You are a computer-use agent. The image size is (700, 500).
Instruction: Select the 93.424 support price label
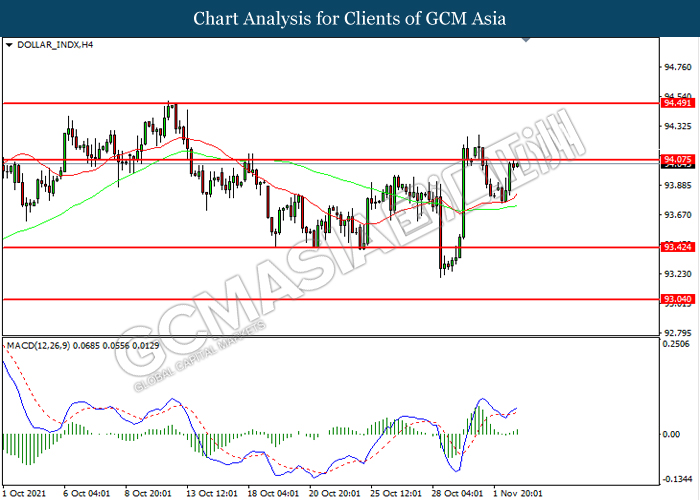pos(678,247)
